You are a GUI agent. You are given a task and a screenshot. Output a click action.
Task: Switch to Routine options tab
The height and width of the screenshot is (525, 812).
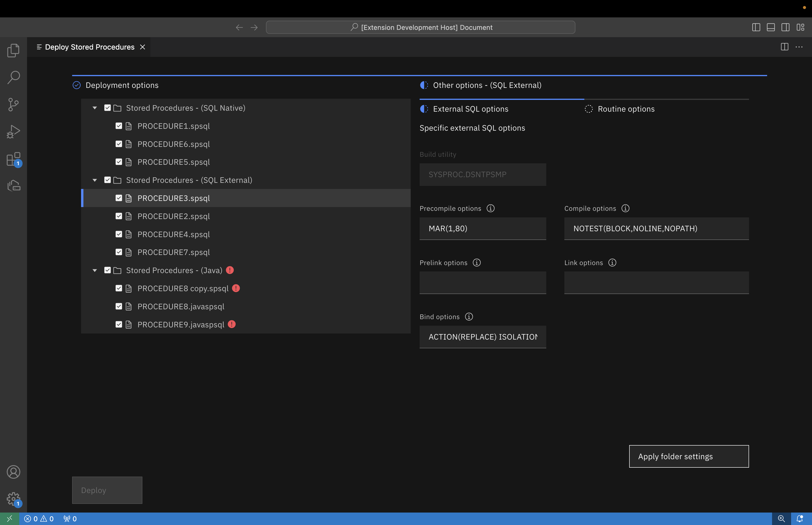click(x=626, y=108)
